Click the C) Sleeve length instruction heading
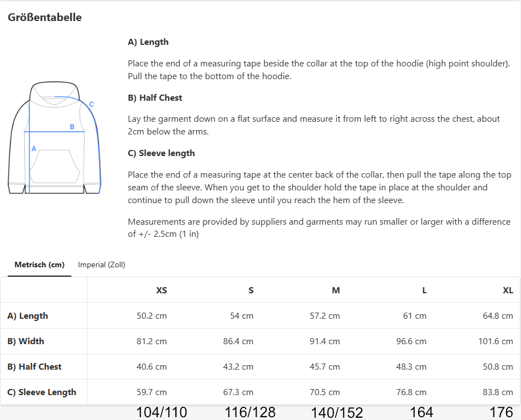Screen dimensions: 521x420 (161, 153)
